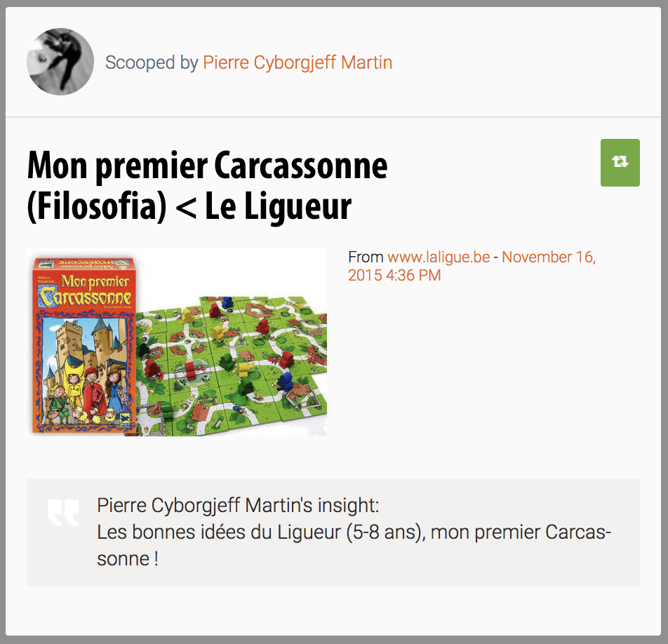
Task: Click "Pierre Cyborgjeff Martin's insight:" heading
Action: coord(238,505)
